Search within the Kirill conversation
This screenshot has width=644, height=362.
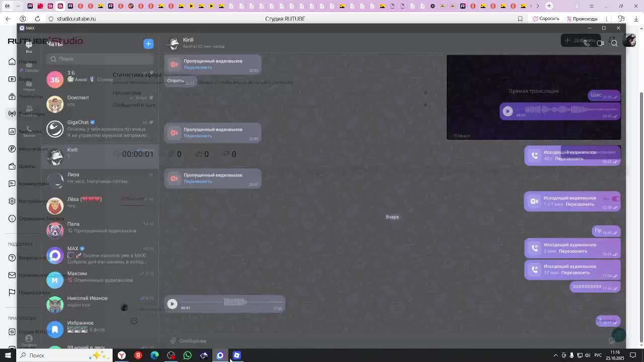coord(614,43)
